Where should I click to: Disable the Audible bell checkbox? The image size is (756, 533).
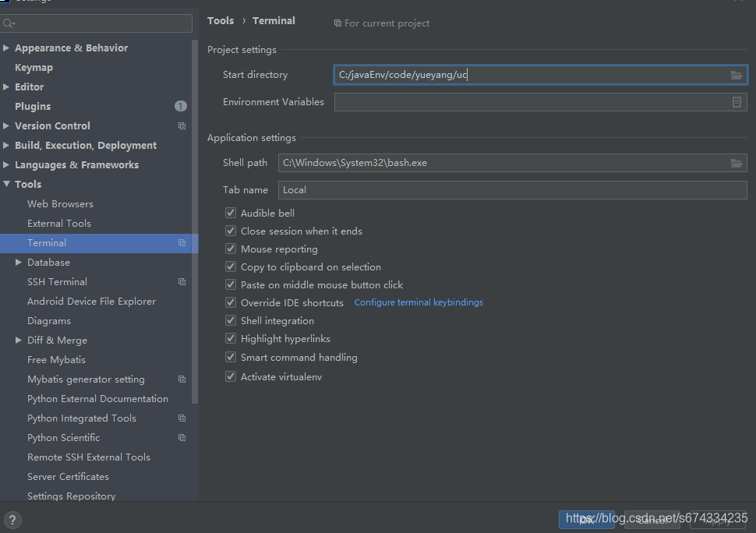point(231,213)
